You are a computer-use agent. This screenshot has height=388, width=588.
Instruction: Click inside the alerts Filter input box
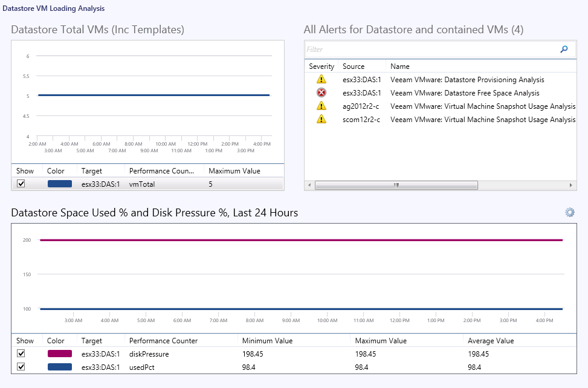(x=423, y=49)
